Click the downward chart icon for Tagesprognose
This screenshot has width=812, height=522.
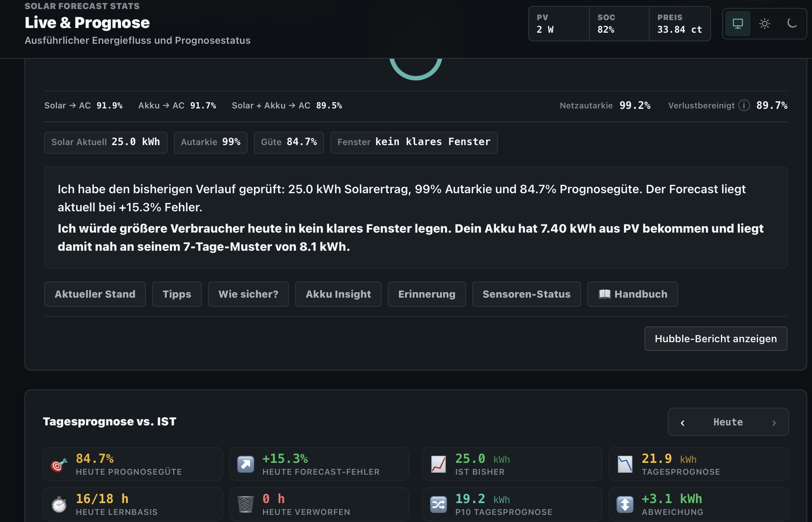click(x=625, y=464)
